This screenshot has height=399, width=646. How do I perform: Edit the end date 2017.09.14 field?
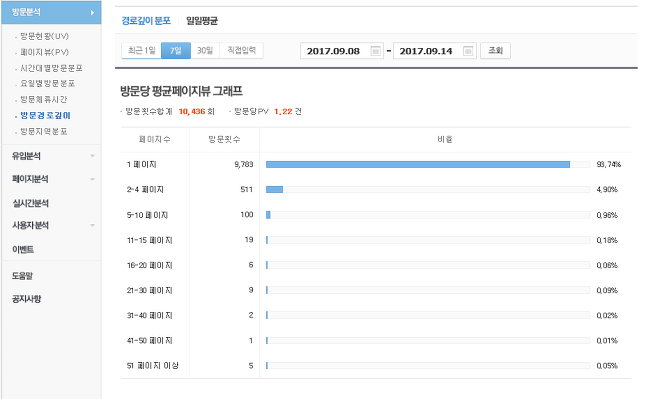tap(435, 51)
